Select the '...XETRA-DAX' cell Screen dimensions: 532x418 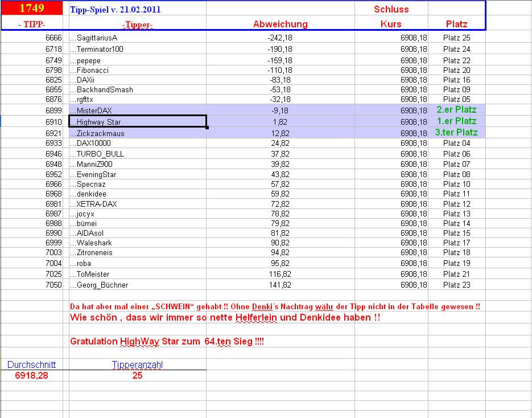click(138, 204)
